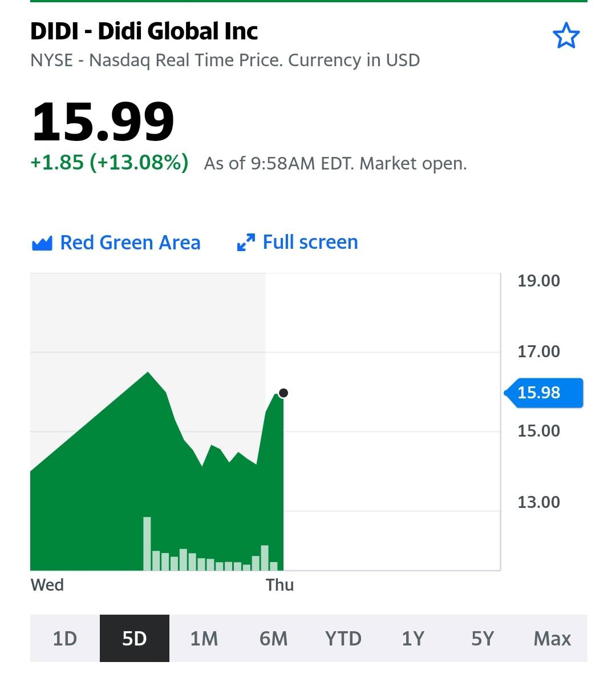Click the +1.85 (+13.08%) change value
This screenshot has width=616, height=682.
click(x=110, y=162)
